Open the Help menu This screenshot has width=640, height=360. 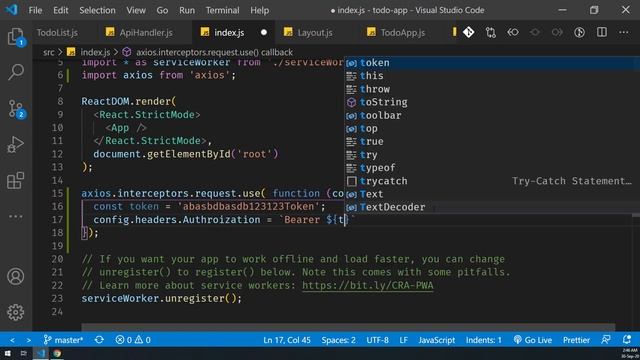[x=260, y=10]
